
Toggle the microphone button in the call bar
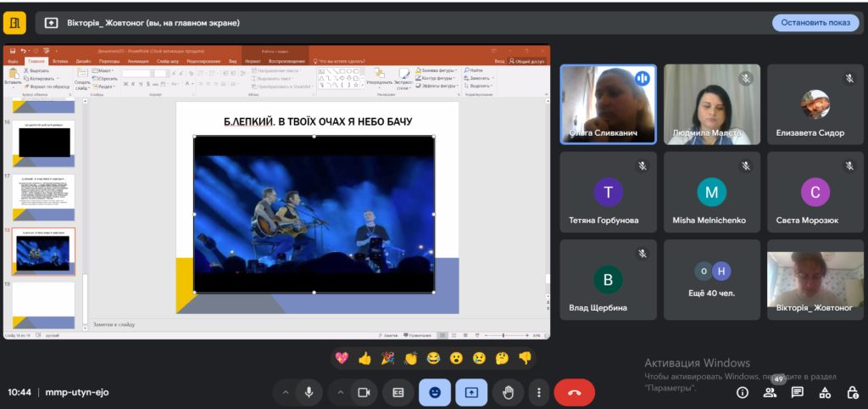pyautogui.click(x=309, y=392)
